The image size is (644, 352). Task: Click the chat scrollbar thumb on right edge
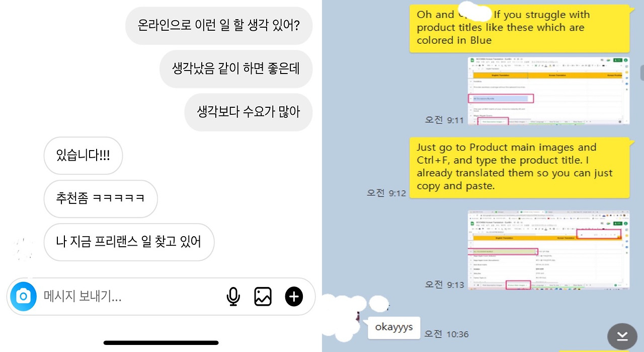pos(642,73)
